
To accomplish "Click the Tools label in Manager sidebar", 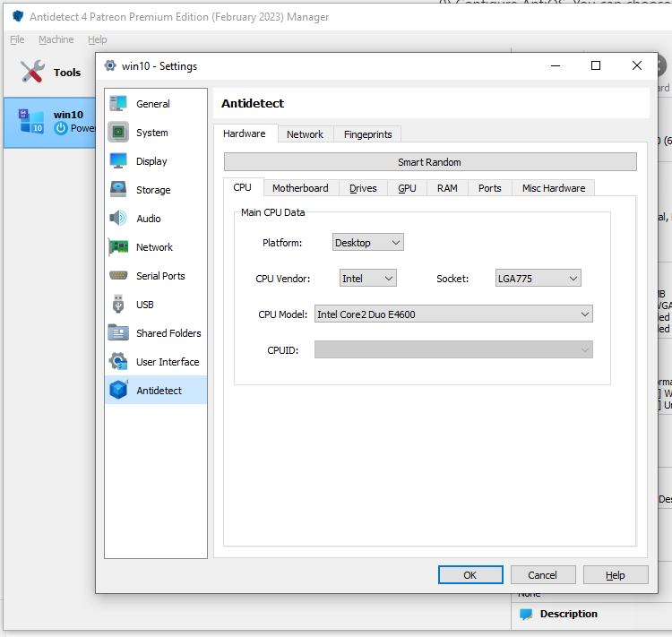I will 67,73.
